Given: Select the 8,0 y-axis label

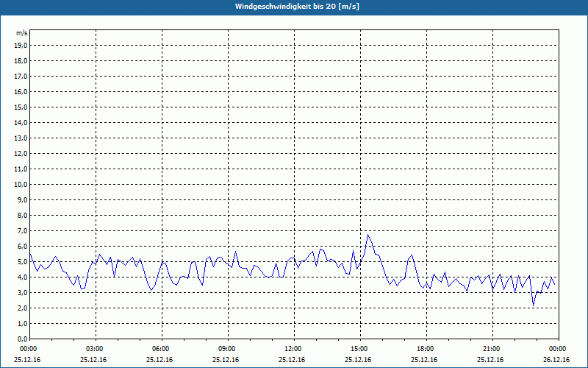Looking at the screenshot, I should (x=22, y=216).
